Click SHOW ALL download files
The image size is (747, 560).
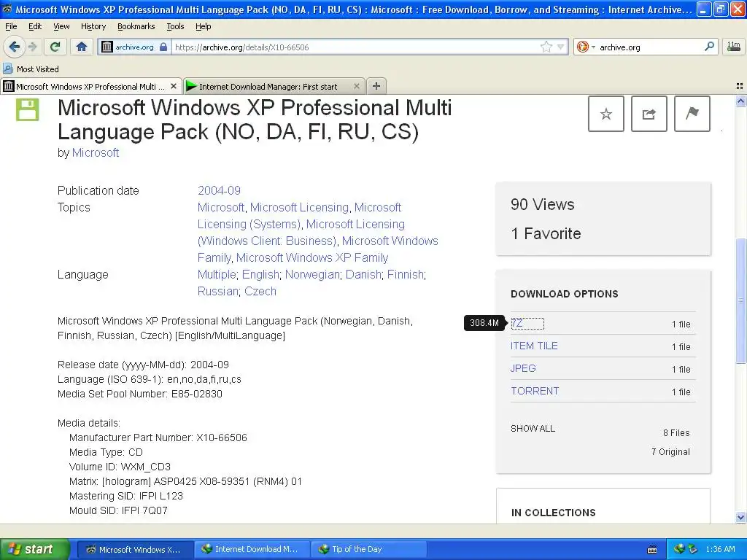533,429
